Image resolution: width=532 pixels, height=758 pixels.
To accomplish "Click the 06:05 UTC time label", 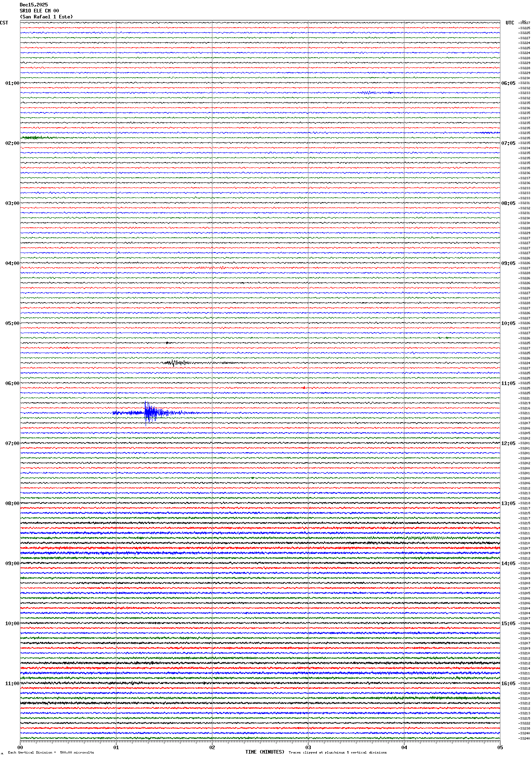I will (508, 83).
